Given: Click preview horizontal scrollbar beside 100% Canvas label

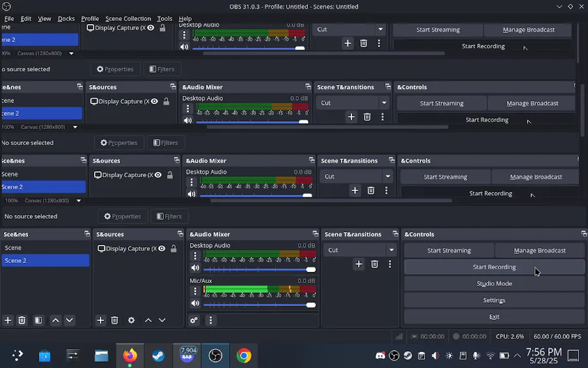Looking at the screenshot, I should click(x=331, y=201).
